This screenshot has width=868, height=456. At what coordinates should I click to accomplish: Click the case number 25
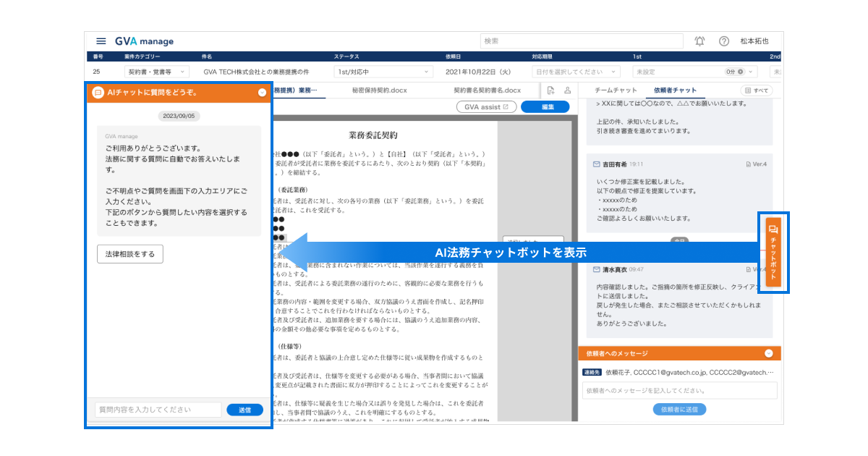[97, 72]
